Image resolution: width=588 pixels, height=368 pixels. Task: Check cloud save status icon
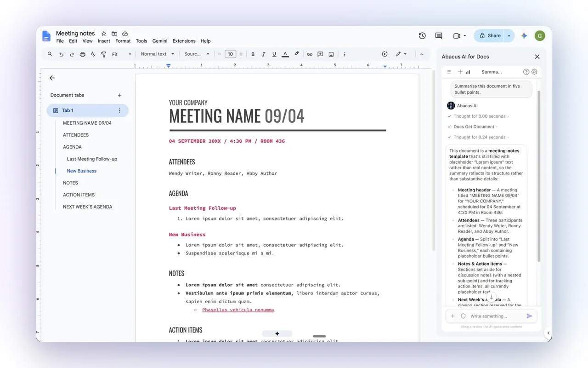[x=125, y=34]
